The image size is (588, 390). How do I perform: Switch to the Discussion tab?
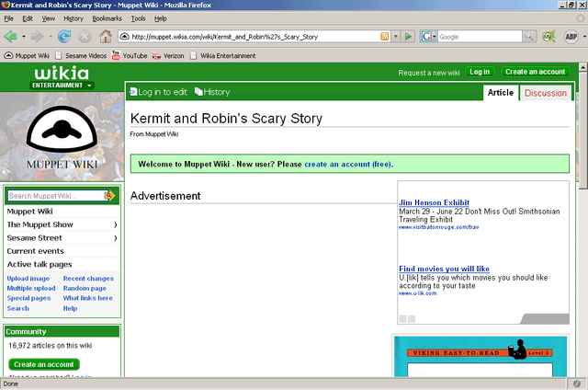point(545,93)
